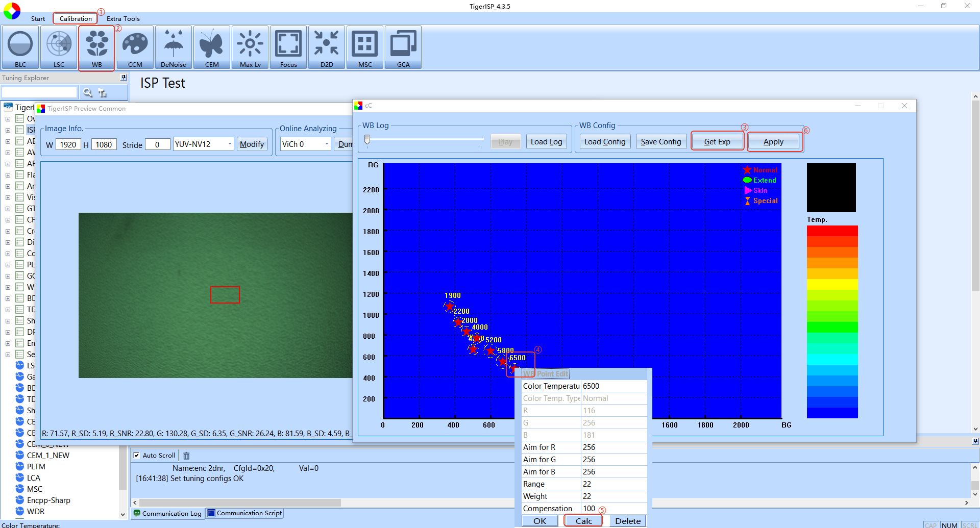
Task: Switch to the Extra Tools tab
Action: [x=123, y=19]
